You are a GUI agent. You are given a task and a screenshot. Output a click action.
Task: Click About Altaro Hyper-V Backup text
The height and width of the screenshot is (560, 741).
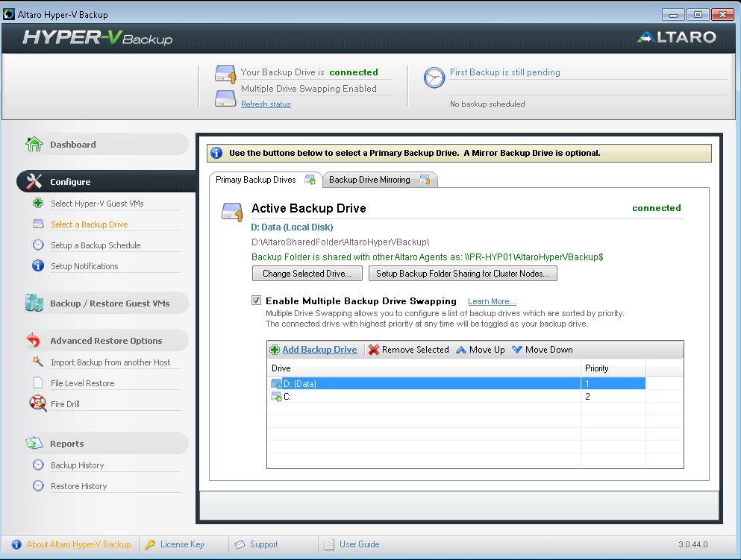click(x=78, y=544)
